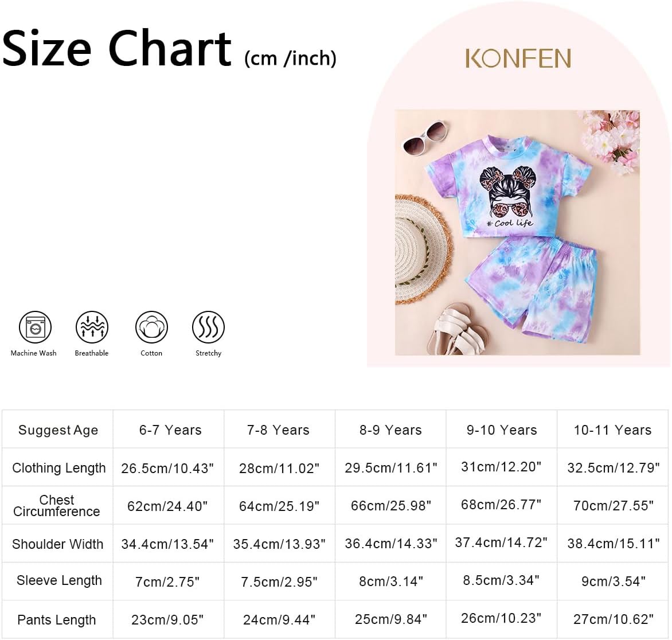Pick the 9-10 Years column header
672x640 pixels.
pos(502,430)
